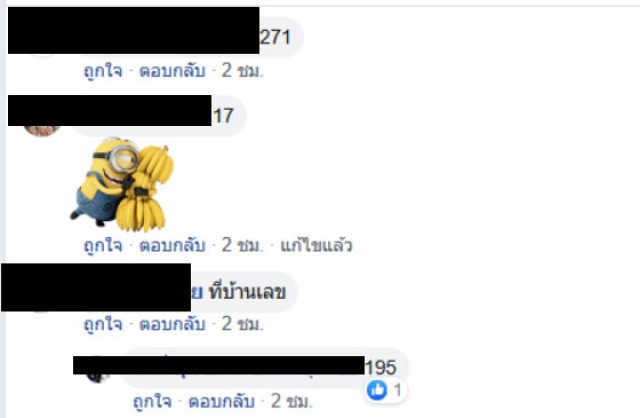640x418 pixels.
Task: Open the timestamp under the "ที่บ้านเลข" comment
Action: click(x=242, y=324)
